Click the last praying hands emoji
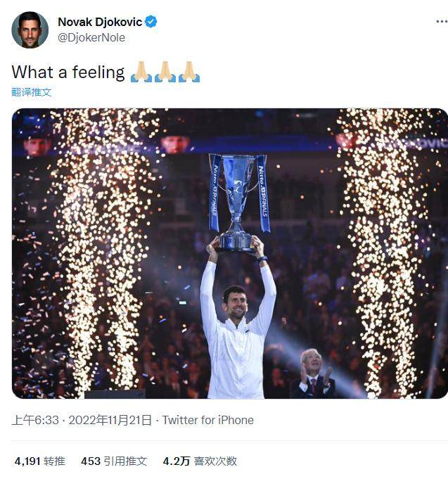448x479 pixels. click(x=188, y=72)
